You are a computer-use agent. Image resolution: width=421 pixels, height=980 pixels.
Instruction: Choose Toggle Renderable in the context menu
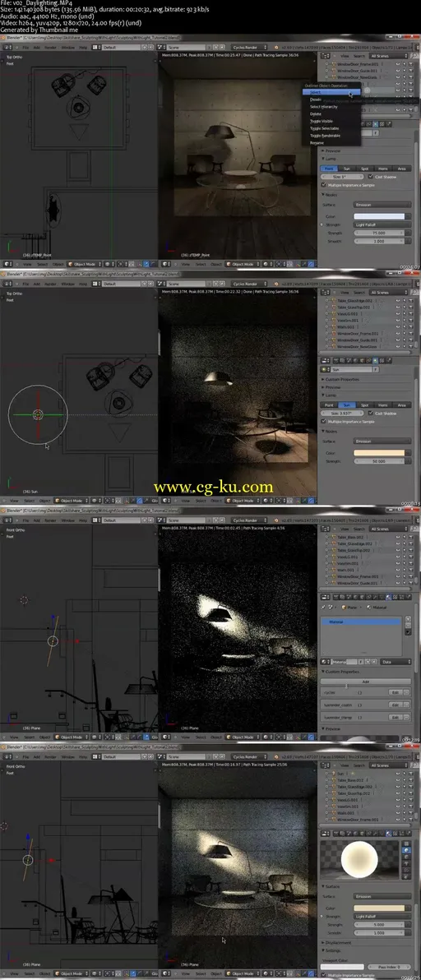[331, 136]
